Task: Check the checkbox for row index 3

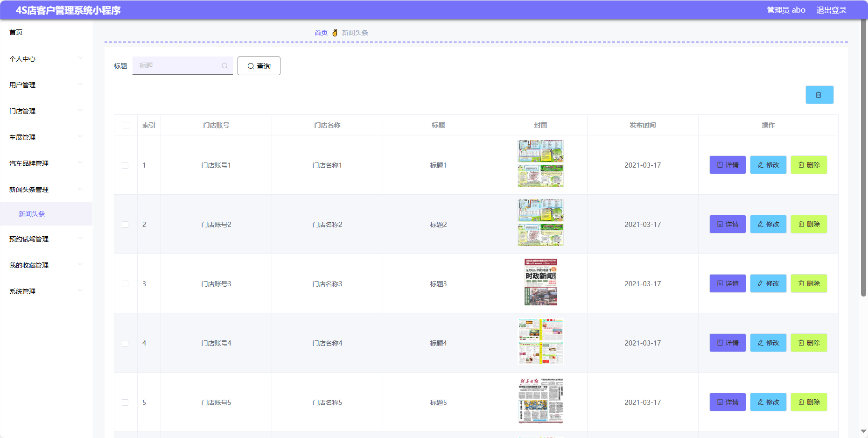Action: tap(125, 284)
